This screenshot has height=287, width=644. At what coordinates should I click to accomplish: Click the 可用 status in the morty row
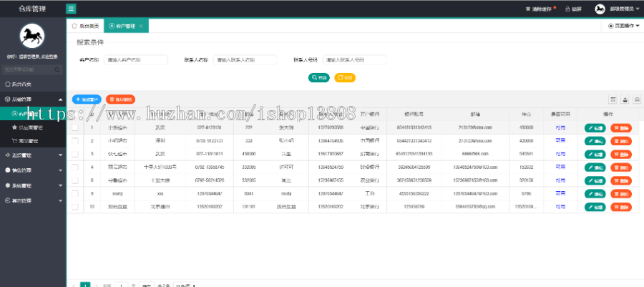(x=560, y=193)
